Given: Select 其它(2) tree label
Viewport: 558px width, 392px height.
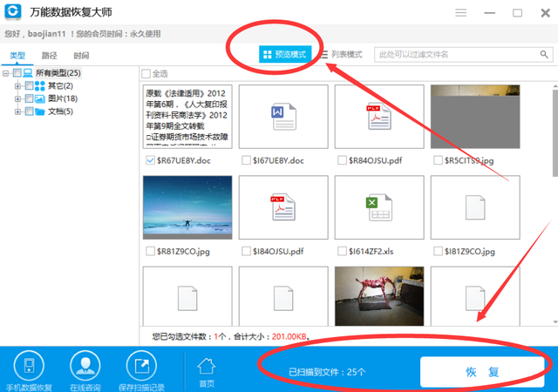Looking at the screenshot, I should tap(60, 85).
